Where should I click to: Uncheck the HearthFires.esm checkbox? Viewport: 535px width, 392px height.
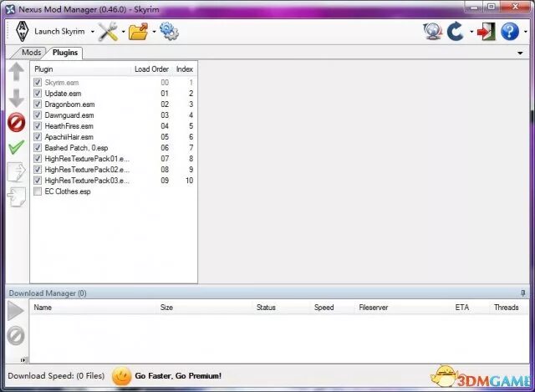coord(38,126)
